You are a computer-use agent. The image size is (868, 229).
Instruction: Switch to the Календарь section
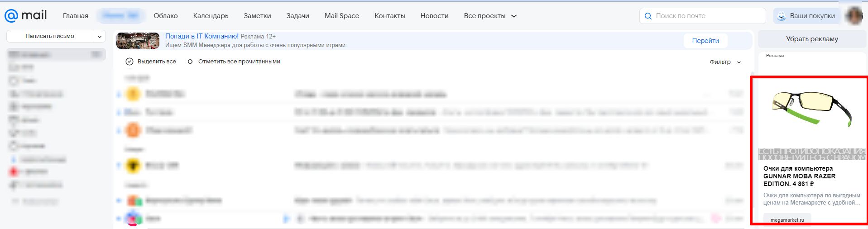(x=211, y=16)
